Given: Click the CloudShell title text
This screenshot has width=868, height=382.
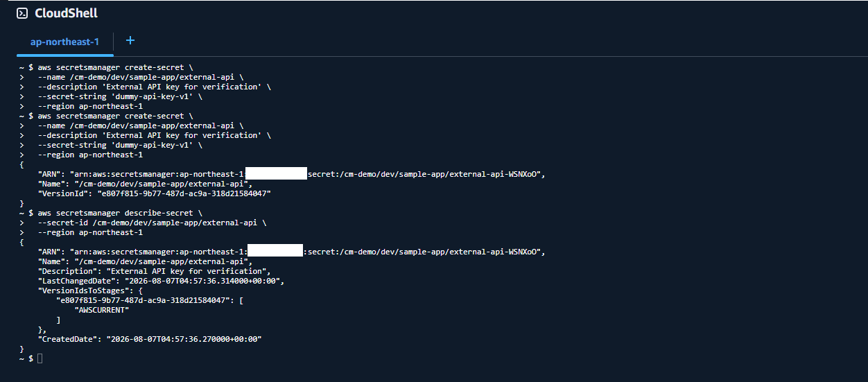Looking at the screenshot, I should (66, 13).
